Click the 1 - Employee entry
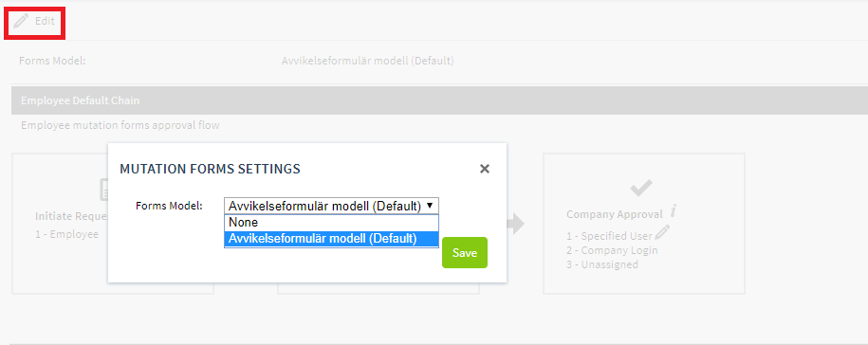868x345 pixels. (x=66, y=234)
